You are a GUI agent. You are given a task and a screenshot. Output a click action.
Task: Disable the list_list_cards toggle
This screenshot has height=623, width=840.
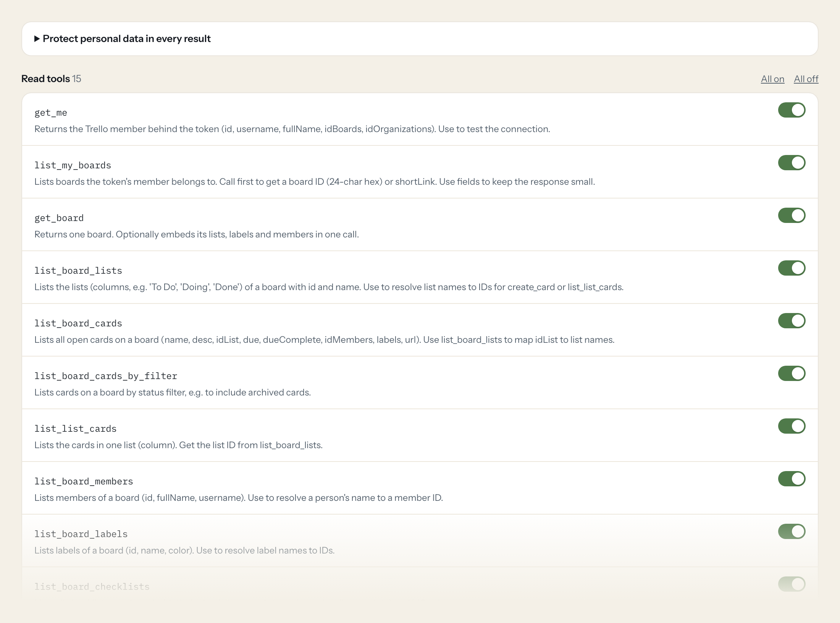[792, 426]
